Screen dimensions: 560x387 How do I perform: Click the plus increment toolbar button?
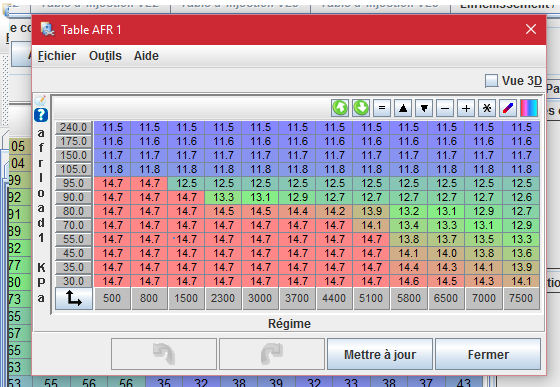click(x=466, y=108)
